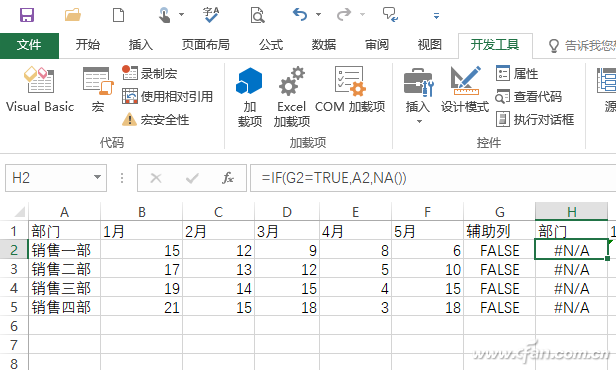
Task: Open the File (文件) tab
Action: (29, 45)
